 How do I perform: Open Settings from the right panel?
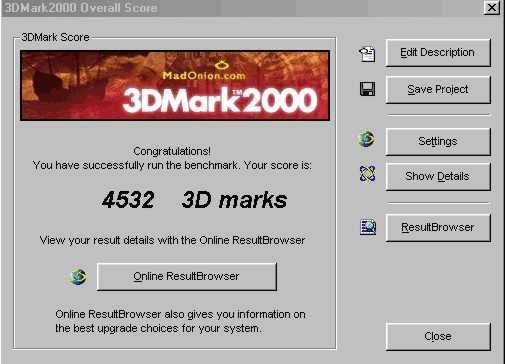(438, 141)
